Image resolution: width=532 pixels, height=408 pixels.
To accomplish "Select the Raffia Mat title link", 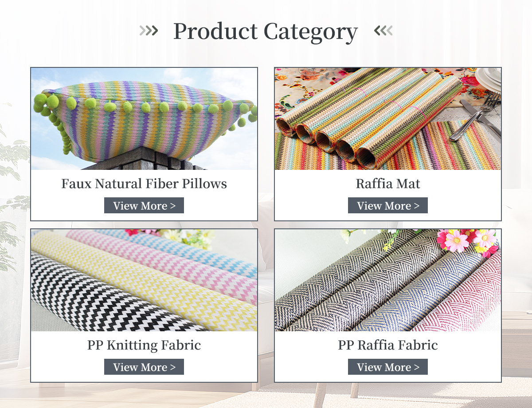I will pyautogui.click(x=388, y=184).
